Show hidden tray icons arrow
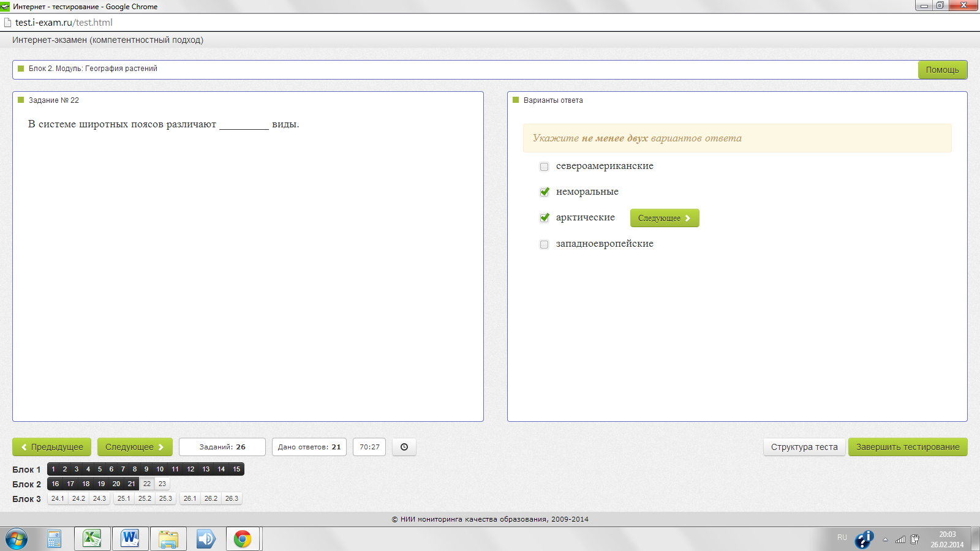 point(885,539)
